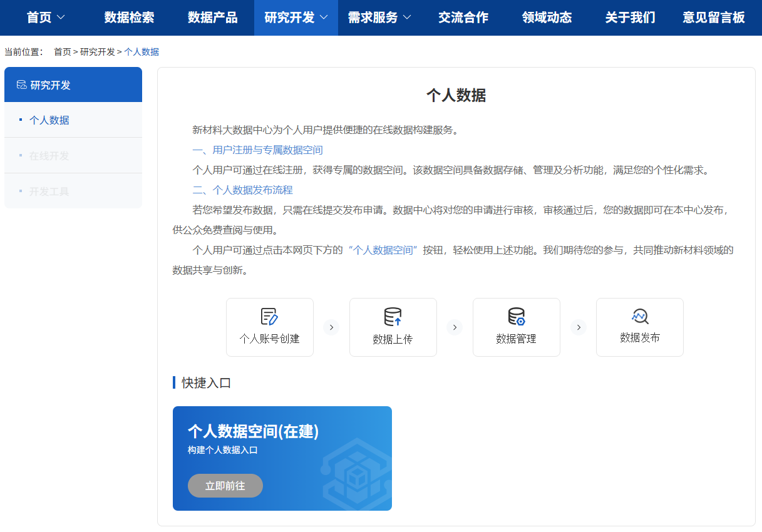The width and height of the screenshot is (762, 532).
Task: Open the 需求服务 dropdown
Action: click(x=378, y=18)
